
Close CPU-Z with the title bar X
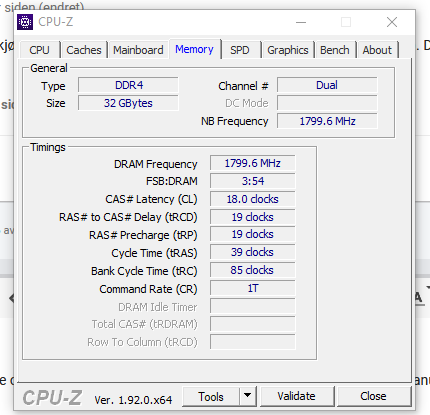392,22
